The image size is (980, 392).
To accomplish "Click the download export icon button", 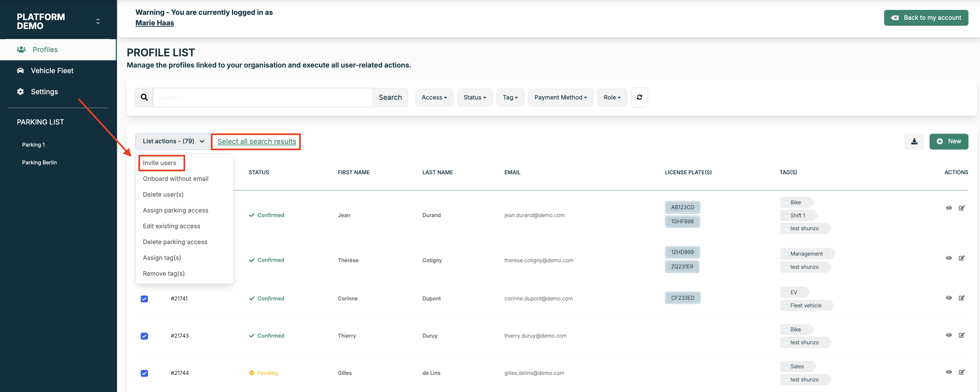I will 914,141.
